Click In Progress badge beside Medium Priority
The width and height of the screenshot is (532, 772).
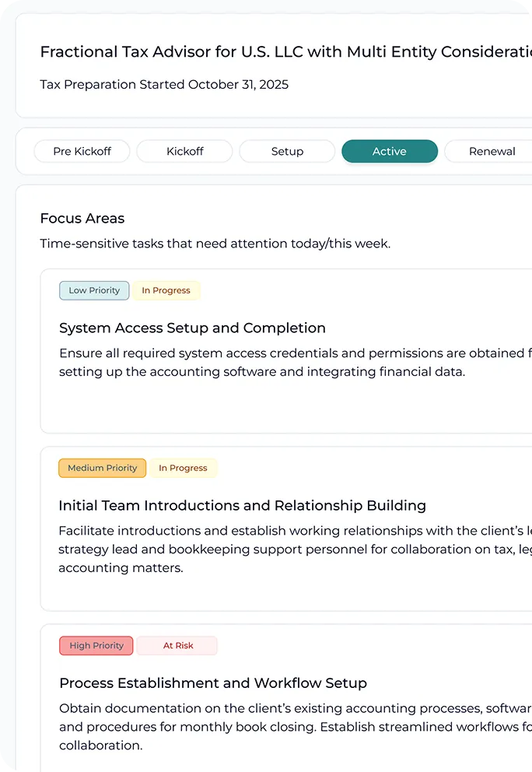pyautogui.click(x=183, y=468)
